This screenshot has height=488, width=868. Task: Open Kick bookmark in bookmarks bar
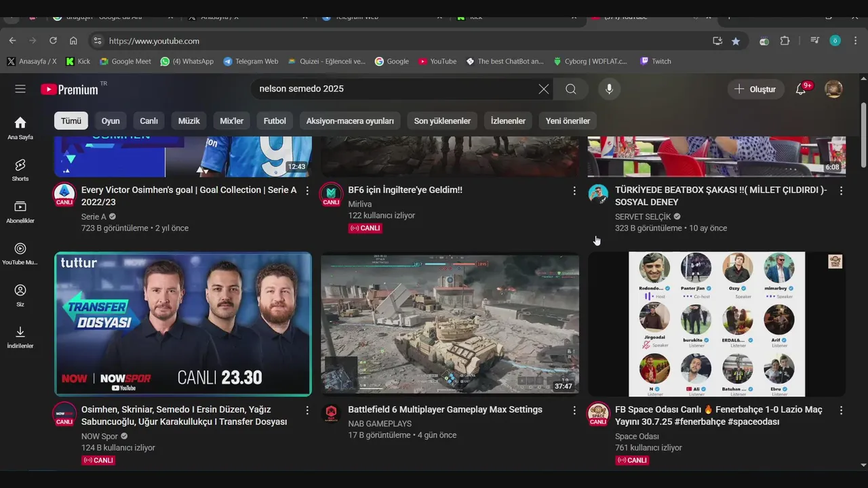tap(78, 61)
